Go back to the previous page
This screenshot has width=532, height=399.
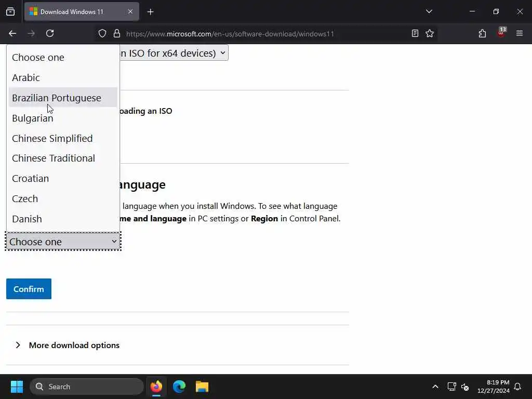(x=12, y=33)
